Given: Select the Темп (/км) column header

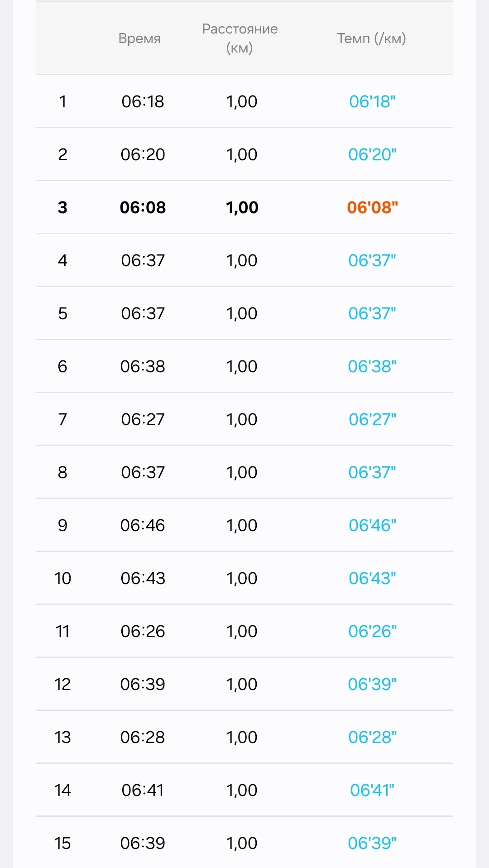Looking at the screenshot, I should coord(371,38).
